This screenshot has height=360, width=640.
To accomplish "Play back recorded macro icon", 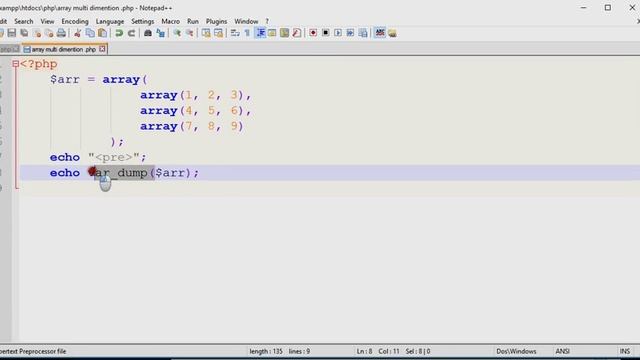I will (x=338, y=33).
